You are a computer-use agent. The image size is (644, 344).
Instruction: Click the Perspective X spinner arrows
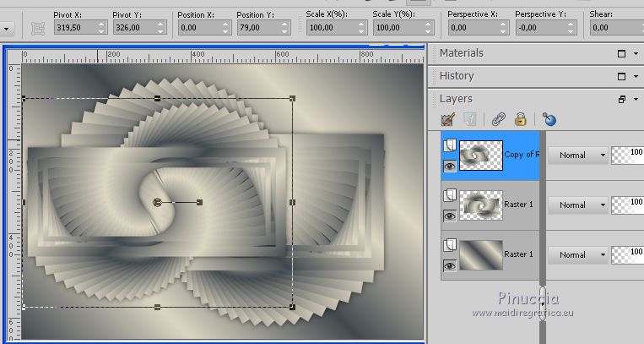pyautogui.click(x=504, y=28)
